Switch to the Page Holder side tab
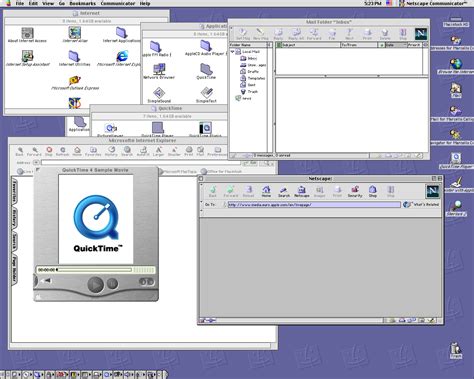 pyautogui.click(x=14, y=269)
